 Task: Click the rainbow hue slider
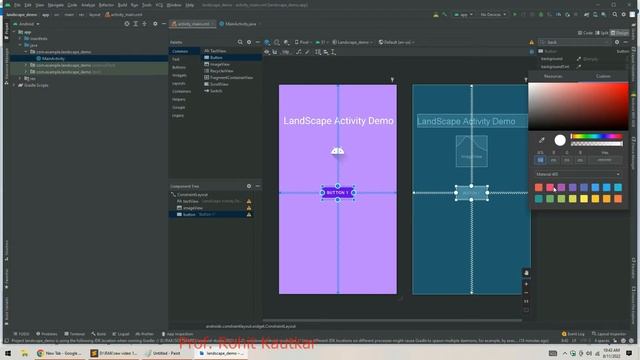(597, 136)
